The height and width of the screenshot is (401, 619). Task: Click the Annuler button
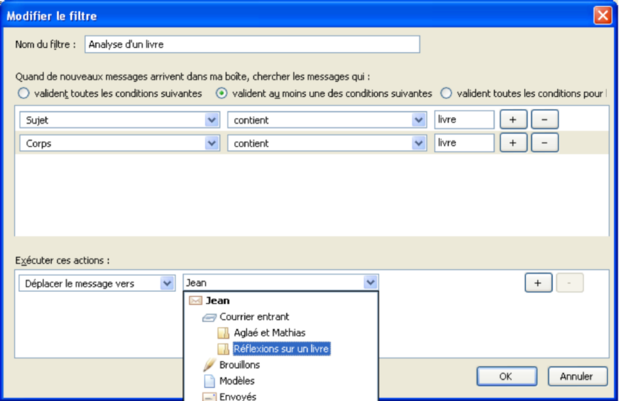click(x=577, y=377)
